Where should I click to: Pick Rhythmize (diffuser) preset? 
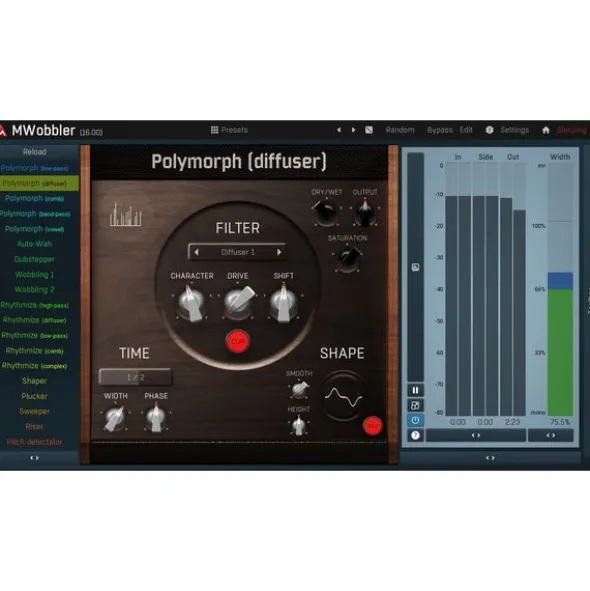pyautogui.click(x=34, y=320)
